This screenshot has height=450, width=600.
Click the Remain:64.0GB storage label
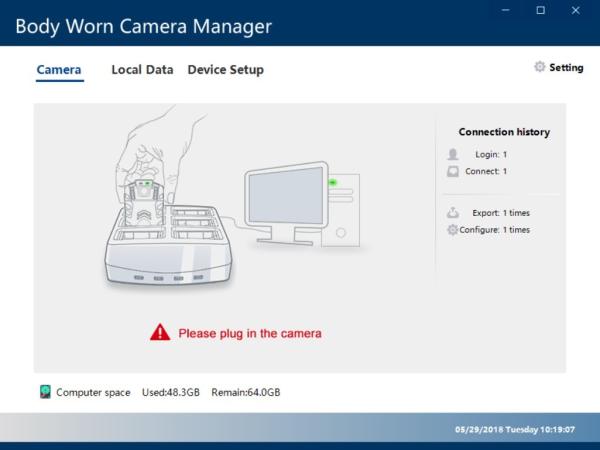(245, 393)
